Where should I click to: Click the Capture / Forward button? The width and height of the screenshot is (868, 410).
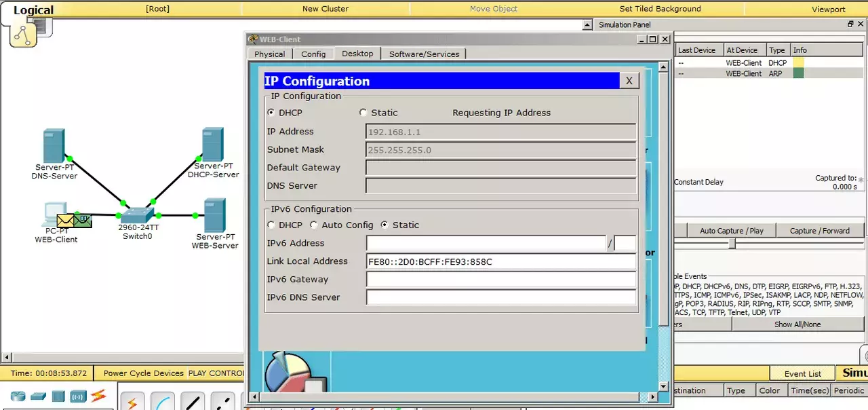(x=819, y=231)
